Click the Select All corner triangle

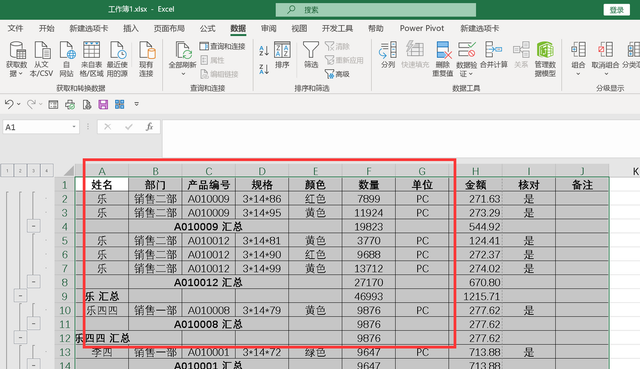pos(69,171)
